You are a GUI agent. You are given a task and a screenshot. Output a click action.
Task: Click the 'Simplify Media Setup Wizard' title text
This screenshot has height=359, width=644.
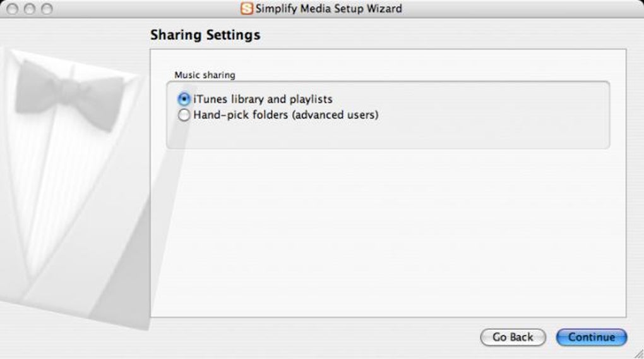pyautogui.click(x=328, y=9)
